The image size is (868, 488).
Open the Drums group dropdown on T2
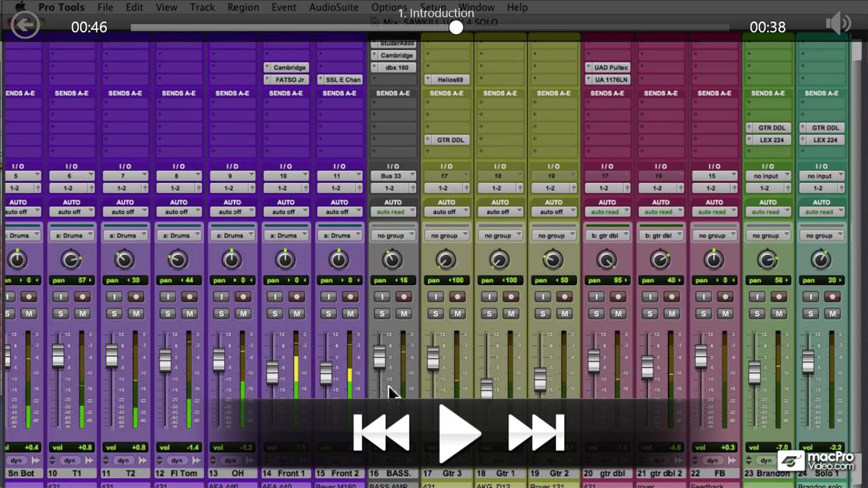(125, 236)
